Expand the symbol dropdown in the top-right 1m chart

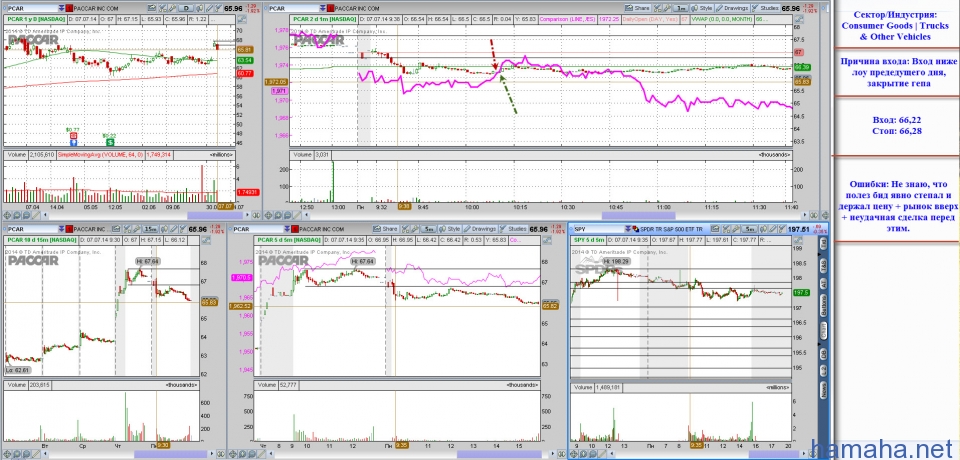point(322,8)
